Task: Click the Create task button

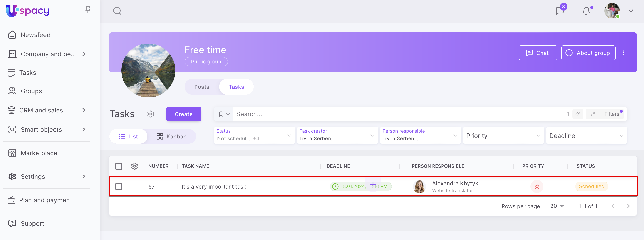Action: pos(184,114)
